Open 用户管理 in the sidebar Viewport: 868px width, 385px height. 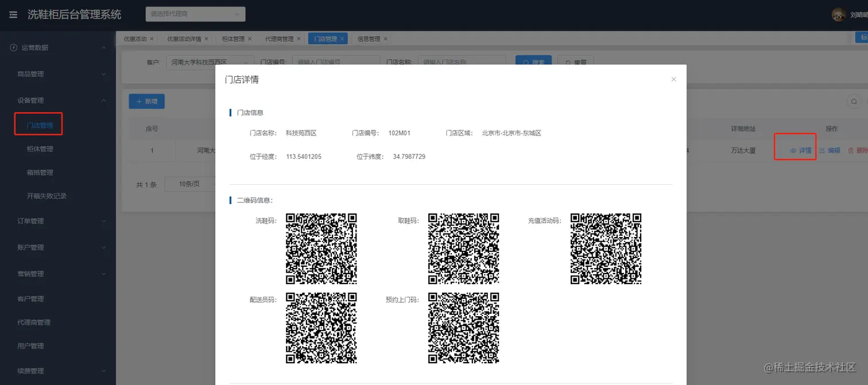pos(30,346)
